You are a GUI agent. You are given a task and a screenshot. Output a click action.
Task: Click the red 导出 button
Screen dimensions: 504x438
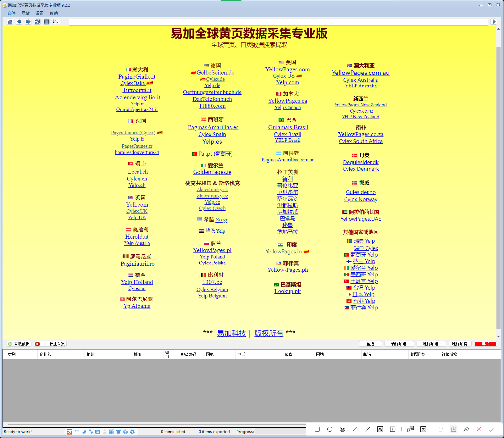point(485,344)
